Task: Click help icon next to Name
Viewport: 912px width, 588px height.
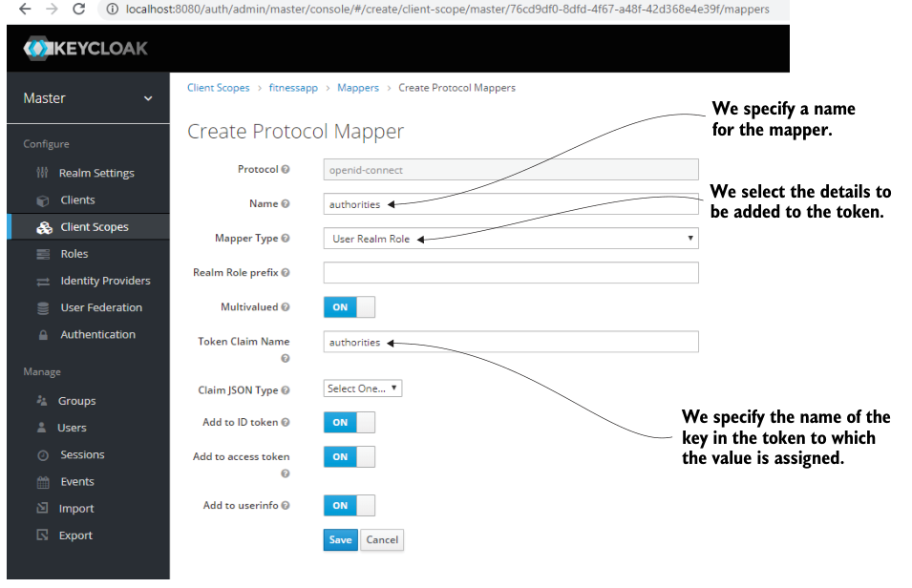Action: coord(286,203)
